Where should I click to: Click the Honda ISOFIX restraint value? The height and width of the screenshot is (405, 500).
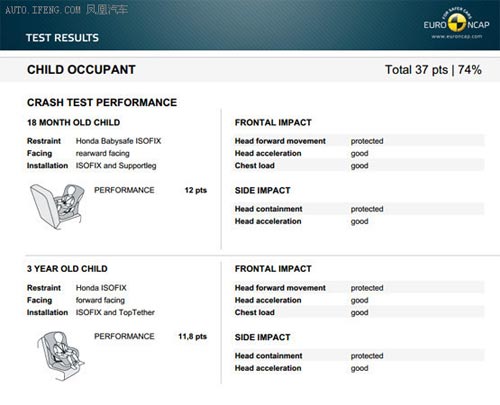click(x=101, y=288)
